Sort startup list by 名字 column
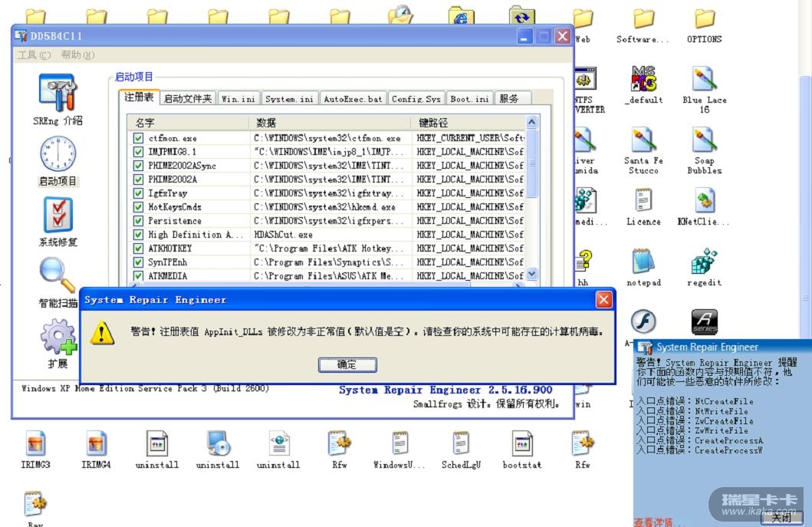The width and height of the screenshot is (812, 527). point(188,123)
